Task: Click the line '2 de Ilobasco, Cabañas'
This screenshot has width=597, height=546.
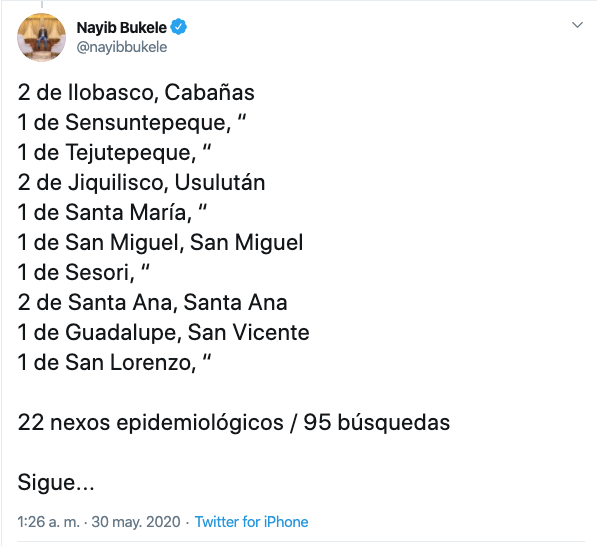Action: pyautogui.click(x=136, y=93)
